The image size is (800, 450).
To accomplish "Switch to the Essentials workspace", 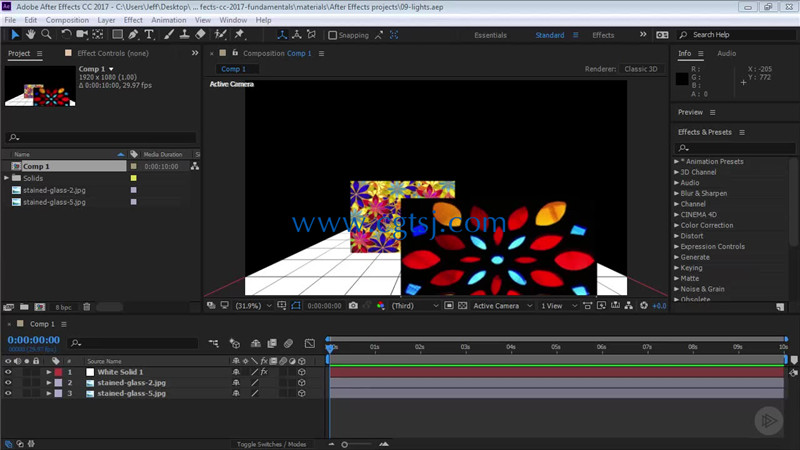I will (490, 35).
